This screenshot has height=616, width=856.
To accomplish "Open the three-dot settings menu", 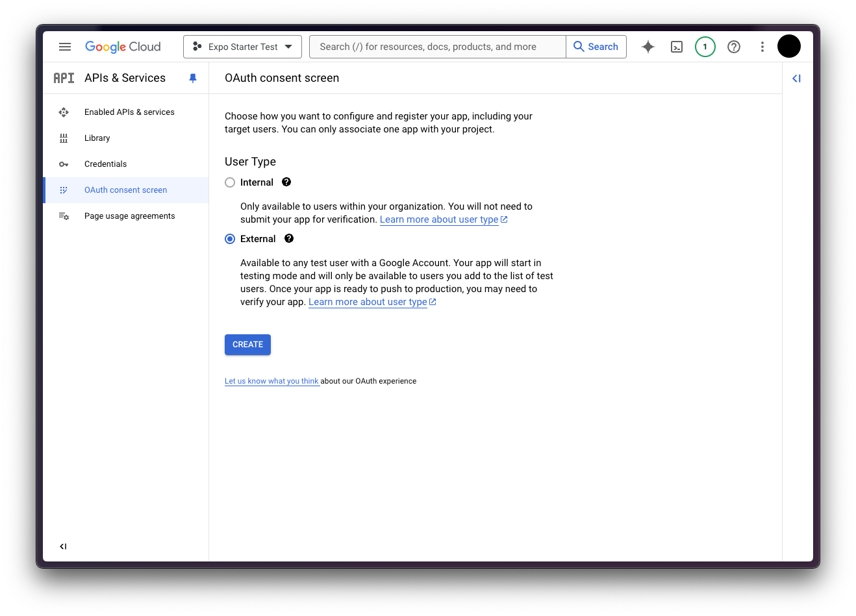I will tap(762, 47).
